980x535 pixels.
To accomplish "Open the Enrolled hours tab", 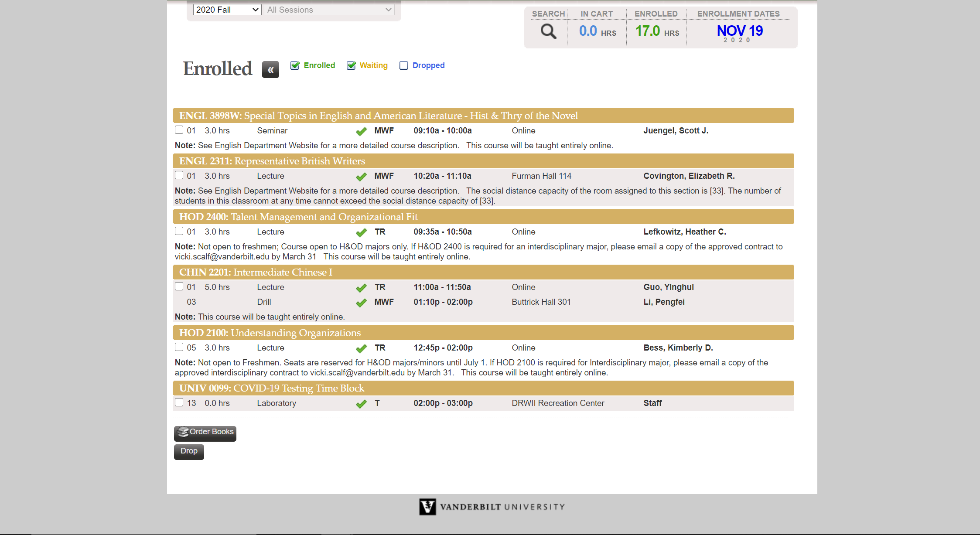I will pyautogui.click(x=656, y=31).
